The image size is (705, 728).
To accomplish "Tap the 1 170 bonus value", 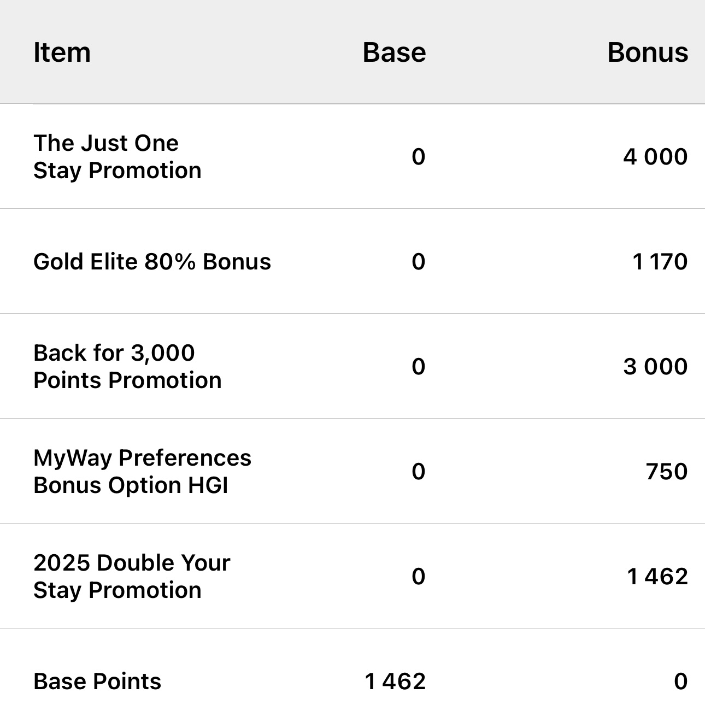I will [x=660, y=262].
